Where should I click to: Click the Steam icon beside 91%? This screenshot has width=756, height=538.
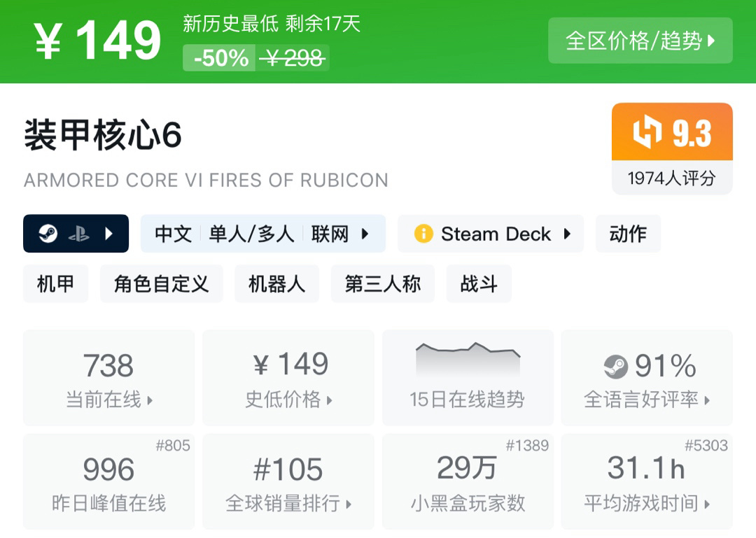tap(616, 366)
